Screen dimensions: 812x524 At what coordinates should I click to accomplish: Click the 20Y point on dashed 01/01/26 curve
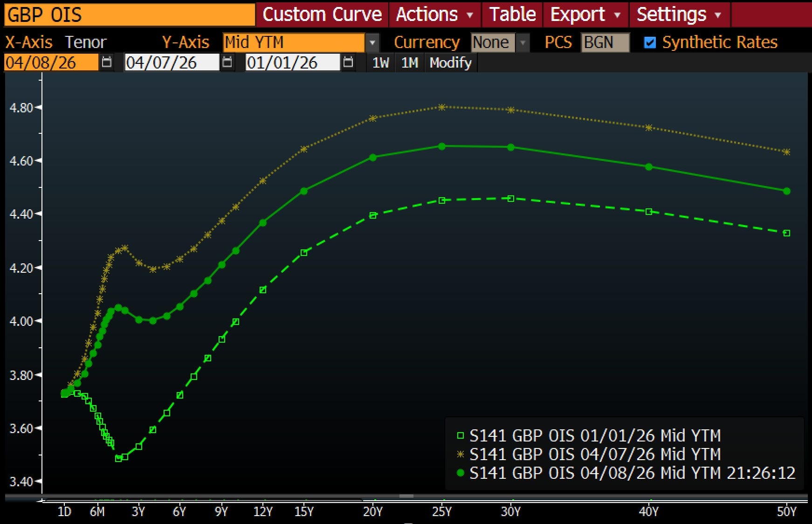(373, 215)
